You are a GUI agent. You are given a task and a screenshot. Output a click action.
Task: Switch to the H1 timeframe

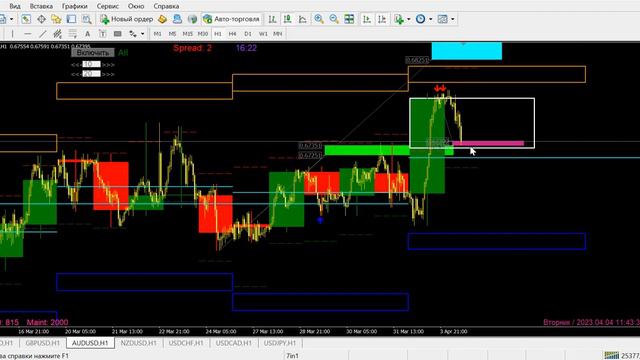(x=218, y=34)
